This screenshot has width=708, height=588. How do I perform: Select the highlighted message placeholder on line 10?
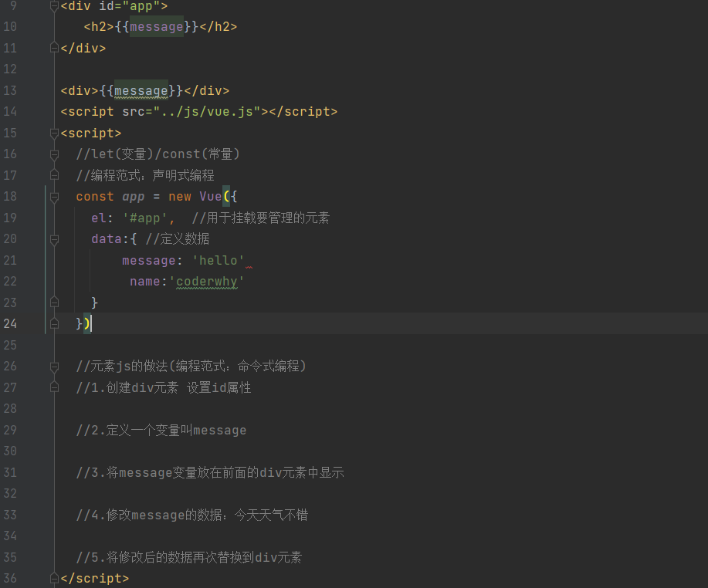pos(156,26)
